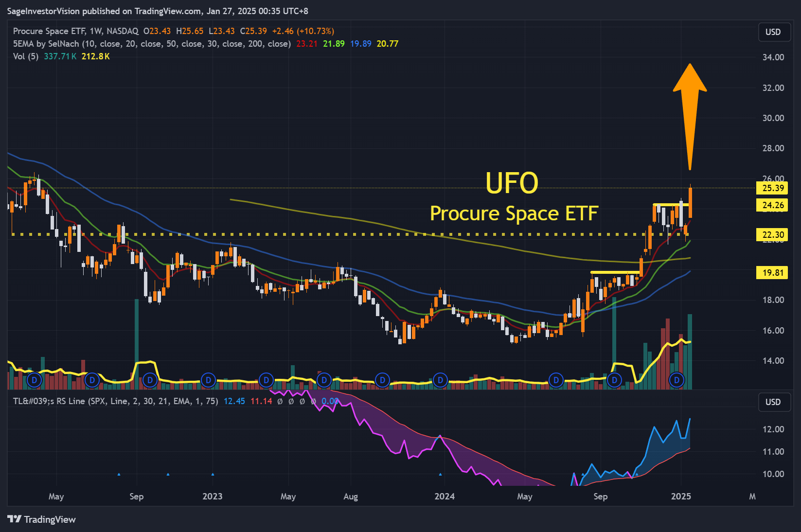Click the RS Line EMA value '11.14'
The width and height of the screenshot is (801, 532).
(261, 401)
